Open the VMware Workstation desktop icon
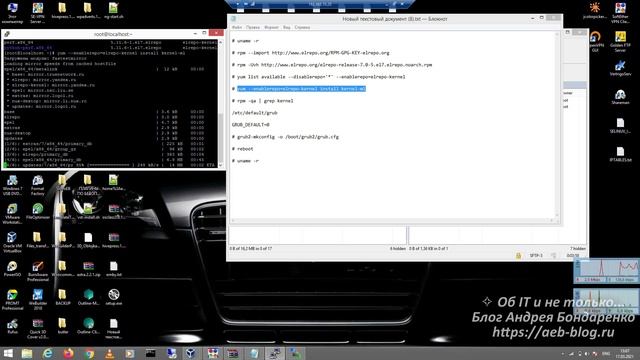 pos(12,214)
